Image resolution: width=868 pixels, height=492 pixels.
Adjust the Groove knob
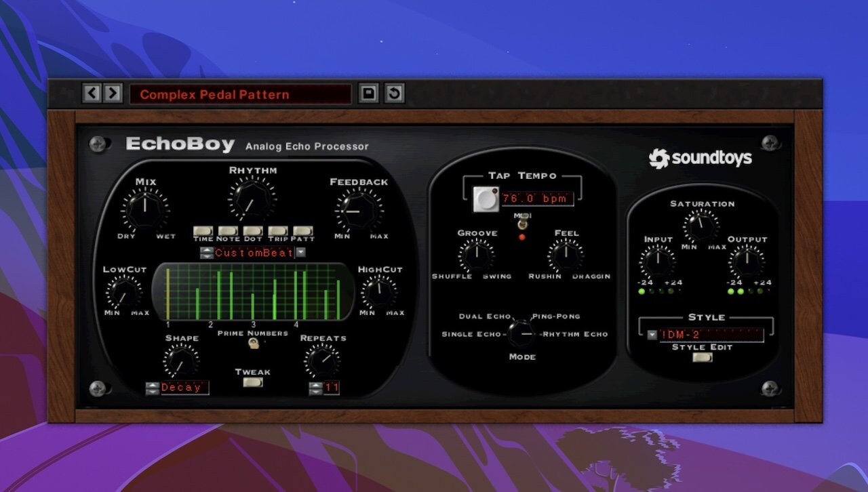click(x=477, y=255)
